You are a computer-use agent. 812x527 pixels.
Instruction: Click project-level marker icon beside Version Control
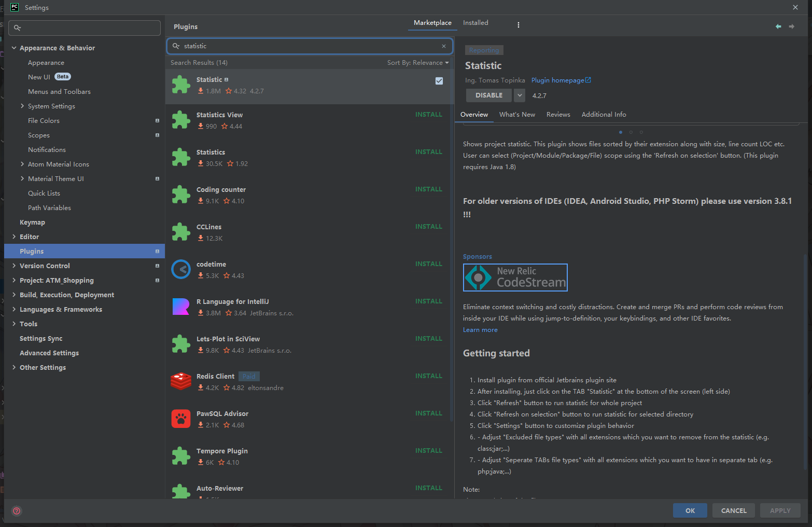(157, 266)
